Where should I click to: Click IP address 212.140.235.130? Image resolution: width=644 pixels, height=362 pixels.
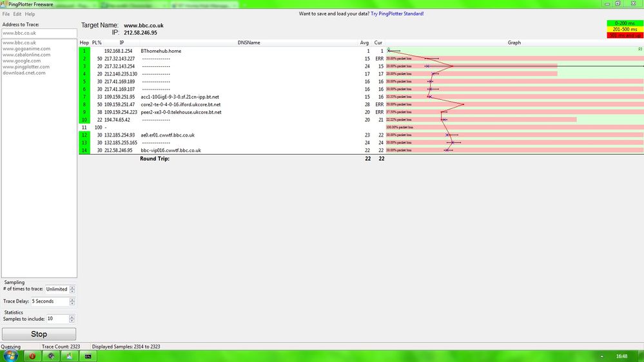(x=121, y=74)
